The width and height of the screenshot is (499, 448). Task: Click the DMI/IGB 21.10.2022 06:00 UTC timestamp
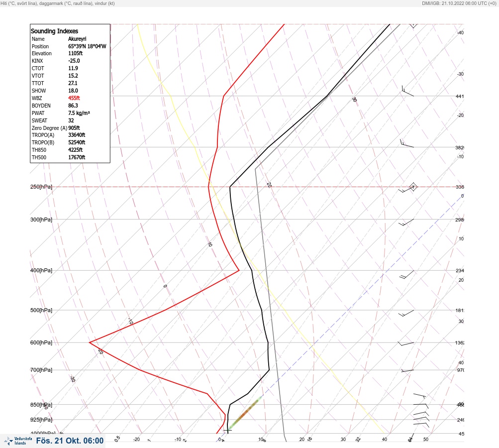(459, 3)
